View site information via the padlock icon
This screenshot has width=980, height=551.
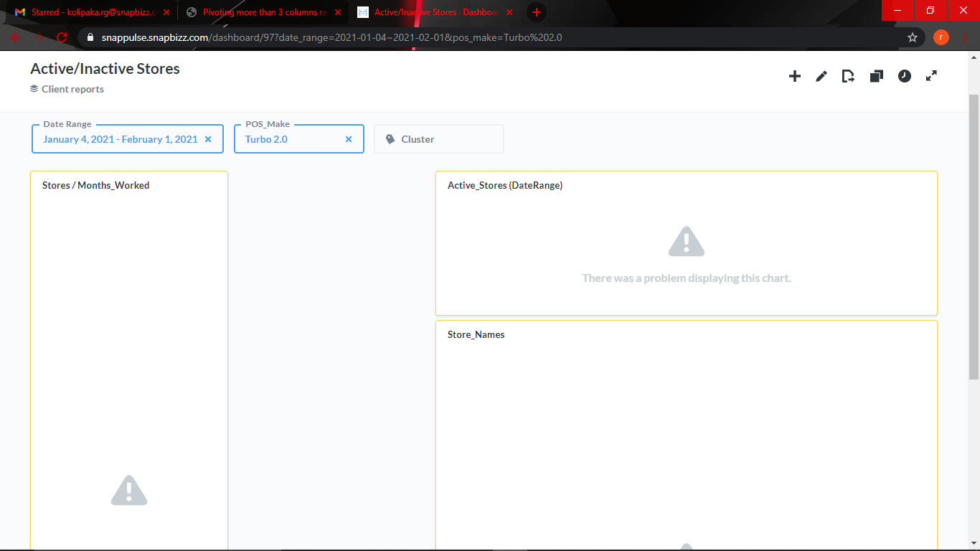coord(90,37)
